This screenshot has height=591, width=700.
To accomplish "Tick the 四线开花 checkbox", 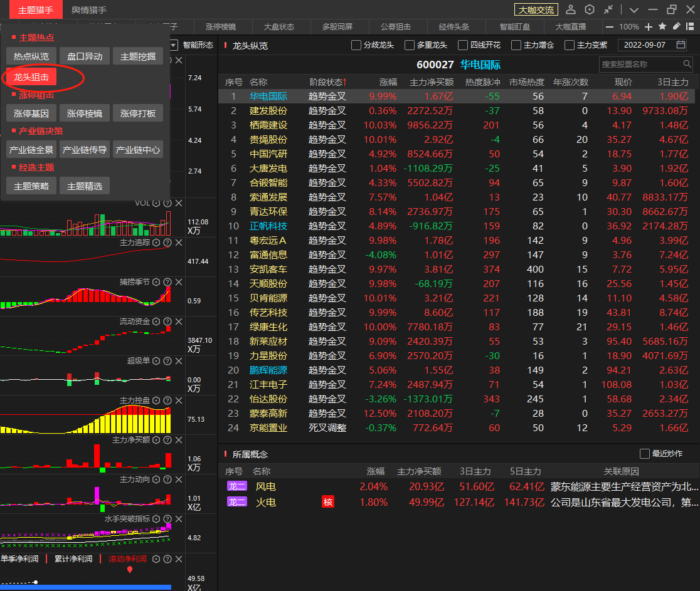I will coord(463,45).
